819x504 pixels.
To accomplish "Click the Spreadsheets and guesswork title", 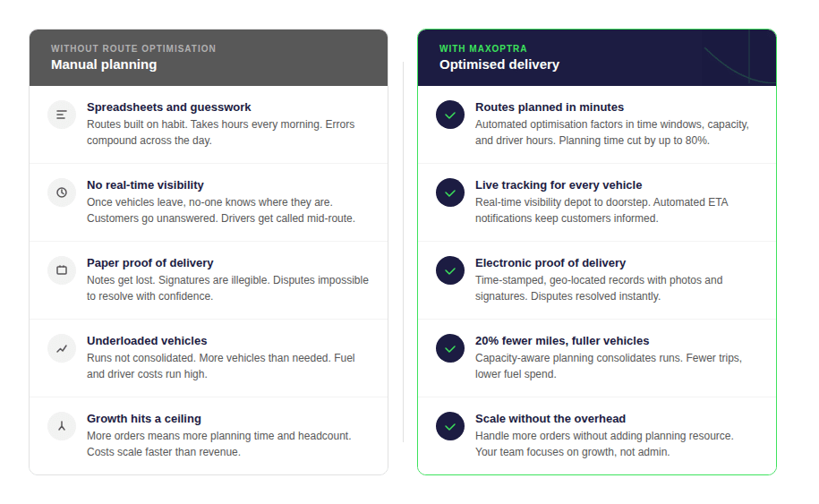I will [169, 107].
